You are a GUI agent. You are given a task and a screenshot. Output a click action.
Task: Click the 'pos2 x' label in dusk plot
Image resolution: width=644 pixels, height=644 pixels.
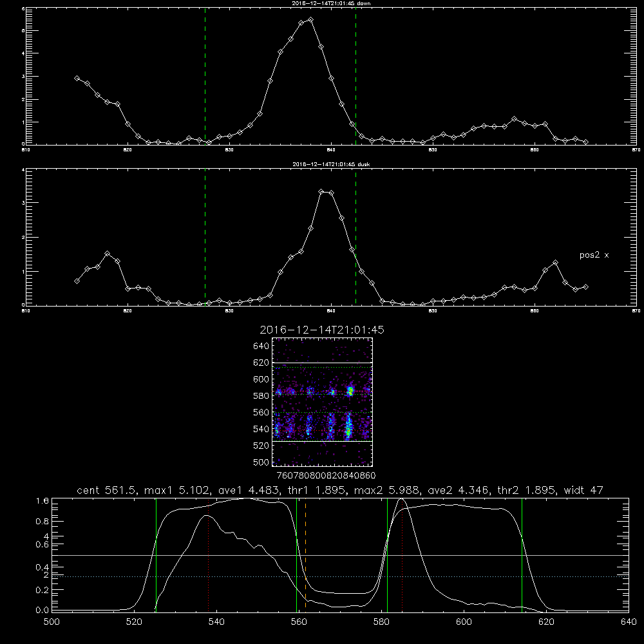coord(594,255)
